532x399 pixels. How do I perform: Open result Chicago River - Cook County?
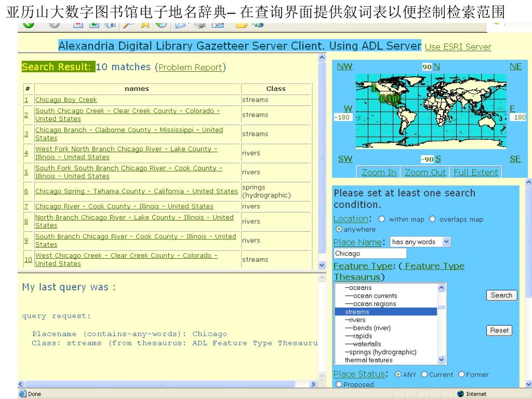(124, 206)
